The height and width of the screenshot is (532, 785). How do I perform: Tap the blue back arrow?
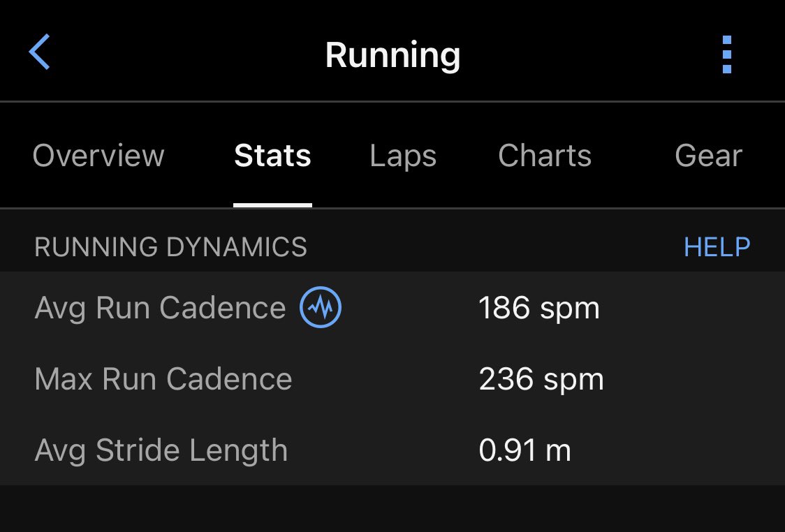tap(40, 53)
